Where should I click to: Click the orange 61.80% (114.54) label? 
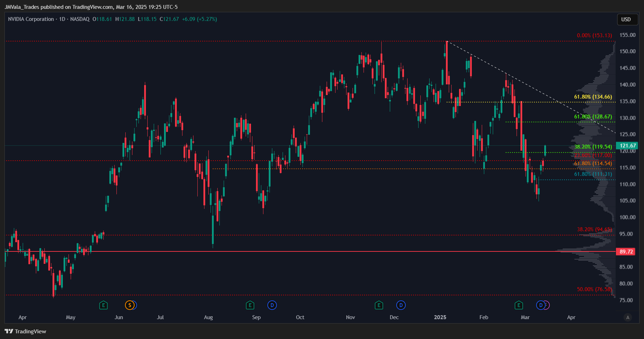click(x=593, y=163)
